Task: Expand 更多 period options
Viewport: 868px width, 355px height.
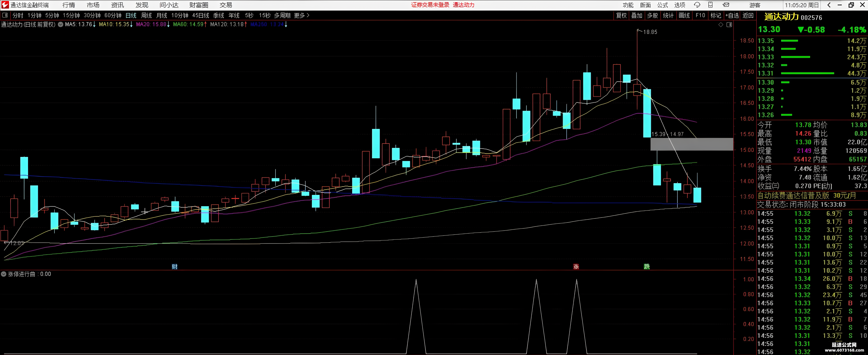Action: click(x=302, y=16)
